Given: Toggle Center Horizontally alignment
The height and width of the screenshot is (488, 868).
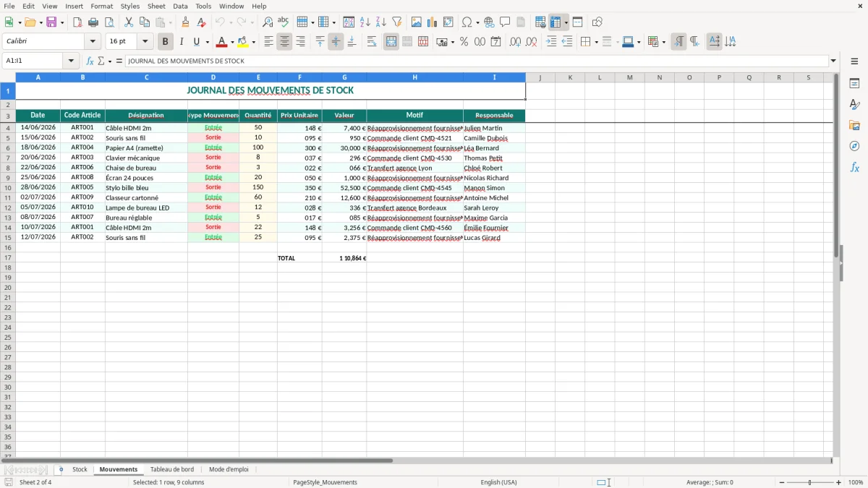Looking at the screenshot, I should tap(284, 42).
